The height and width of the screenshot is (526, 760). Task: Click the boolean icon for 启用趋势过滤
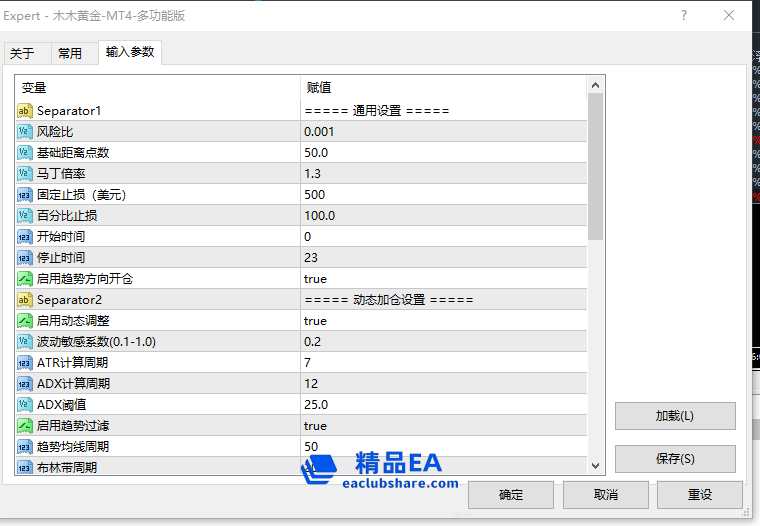(25, 426)
